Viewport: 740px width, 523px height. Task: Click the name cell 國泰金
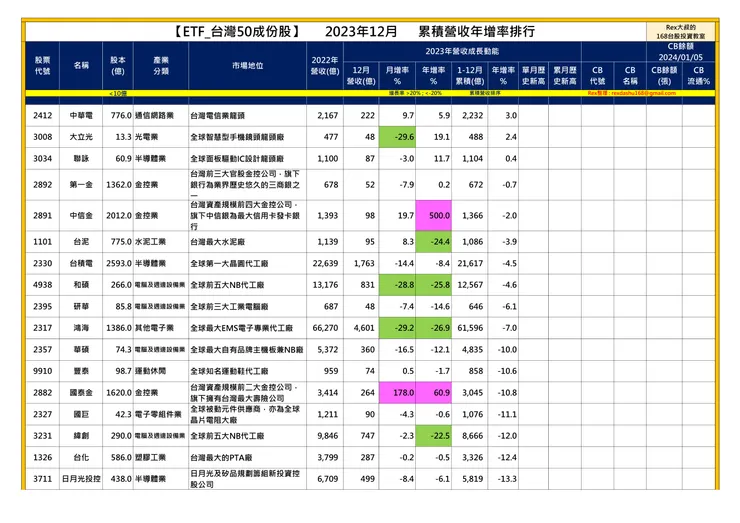[81, 393]
